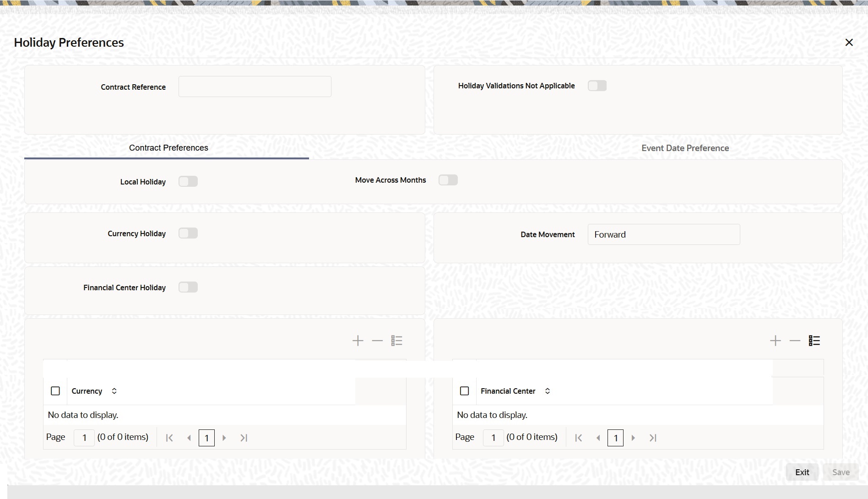Go to last page of Financial Center table
Image resolution: width=868 pixels, height=499 pixels.
point(653,438)
